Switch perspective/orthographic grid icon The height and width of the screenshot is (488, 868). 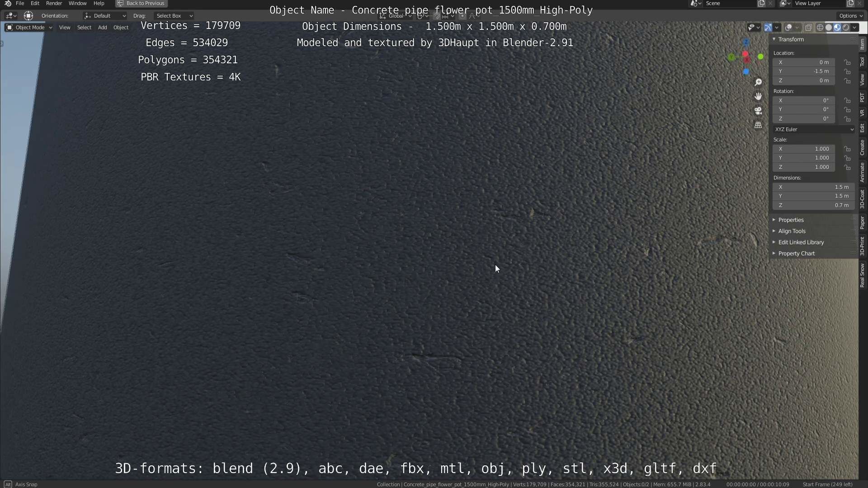click(x=758, y=125)
